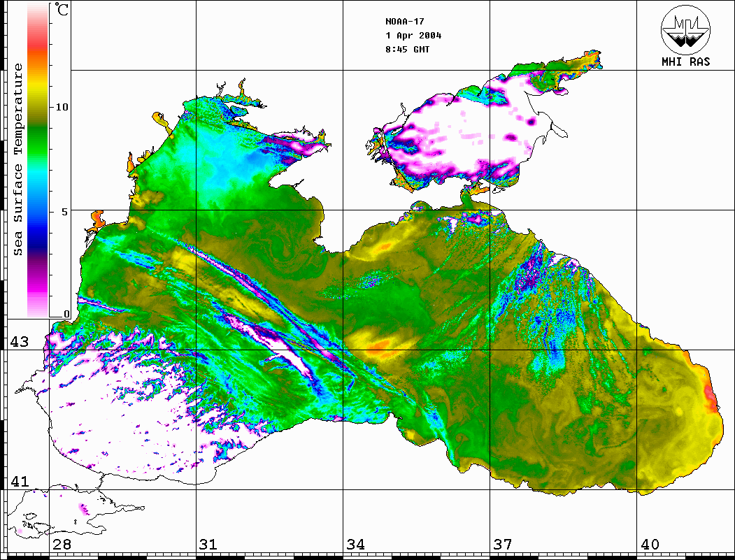Click the longitude label 40
This screenshot has height=560, width=735.
click(650, 545)
